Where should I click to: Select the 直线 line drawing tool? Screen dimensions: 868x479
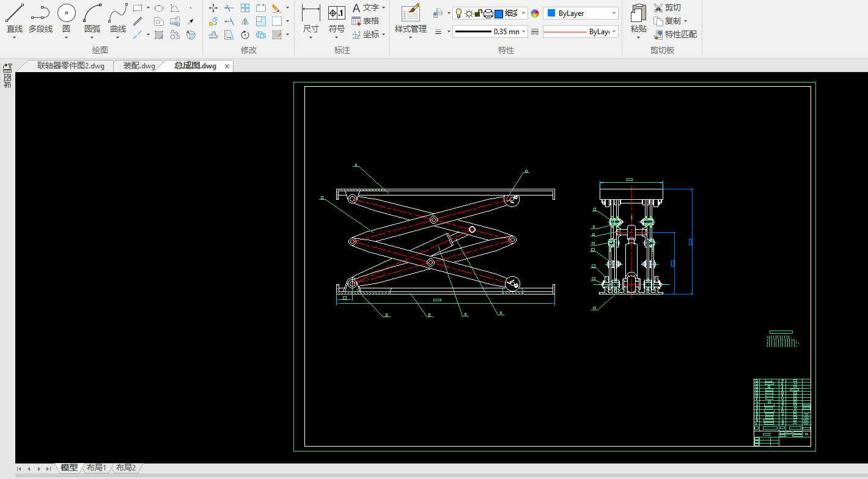point(15,18)
